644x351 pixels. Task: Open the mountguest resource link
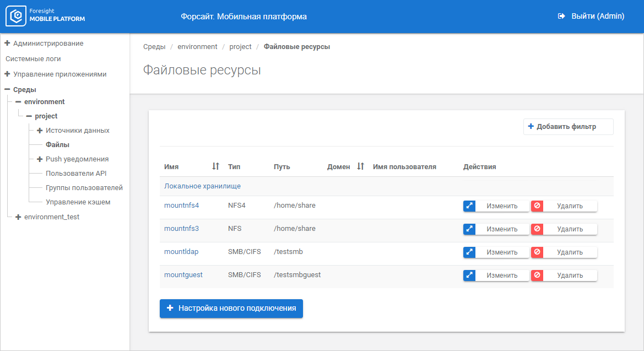(183, 275)
